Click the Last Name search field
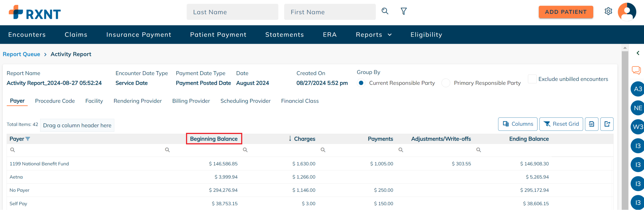Image resolution: width=644 pixels, height=210 pixels. click(232, 12)
